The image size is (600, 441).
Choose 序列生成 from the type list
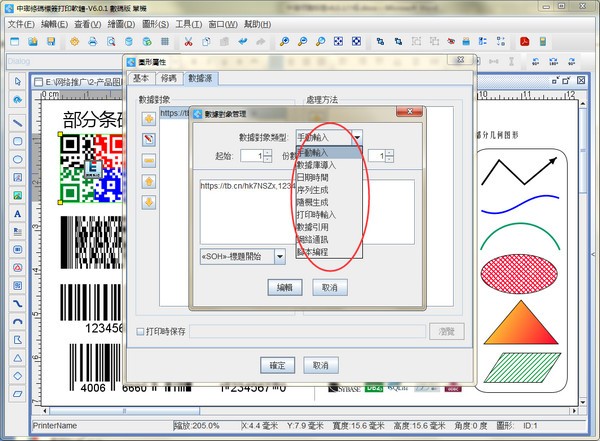(318, 189)
